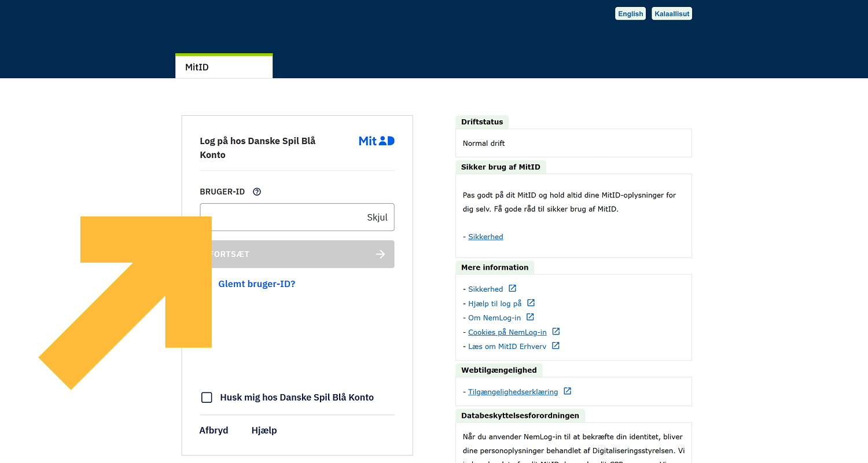
Task: Click the help icon next to BRUGER-ID
Action: tap(257, 192)
